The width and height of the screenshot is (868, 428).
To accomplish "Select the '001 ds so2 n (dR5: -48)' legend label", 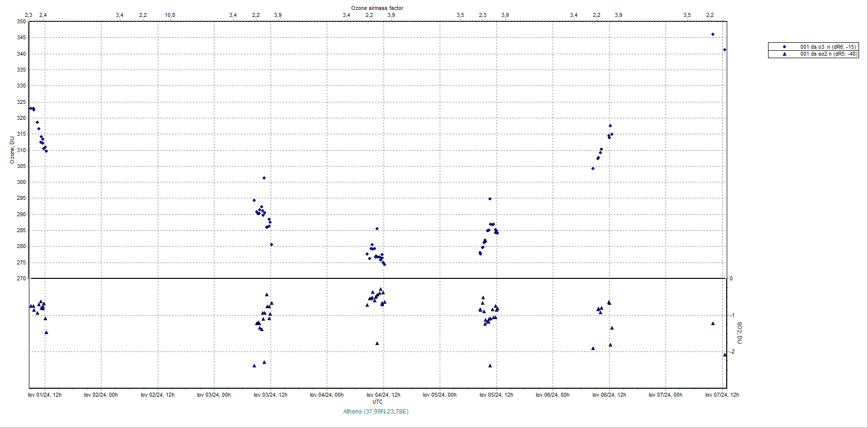I will click(828, 54).
